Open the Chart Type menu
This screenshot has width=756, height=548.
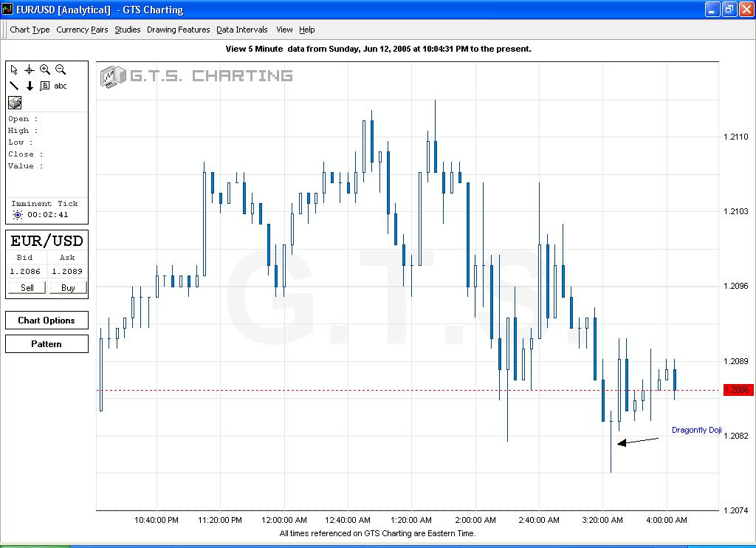click(30, 30)
